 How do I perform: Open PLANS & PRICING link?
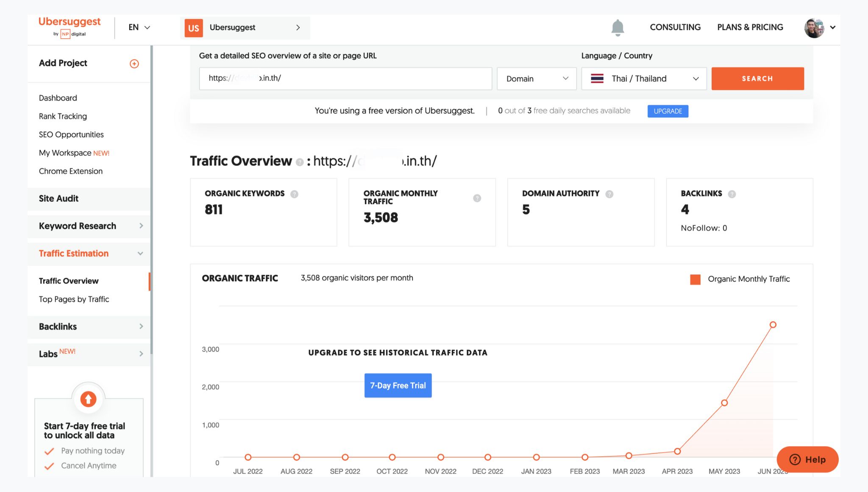click(750, 27)
